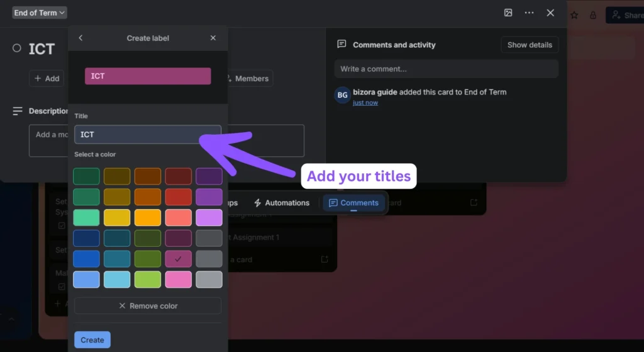Select the light blue swatch
Viewport: 644px width, 352px height.
(86, 280)
